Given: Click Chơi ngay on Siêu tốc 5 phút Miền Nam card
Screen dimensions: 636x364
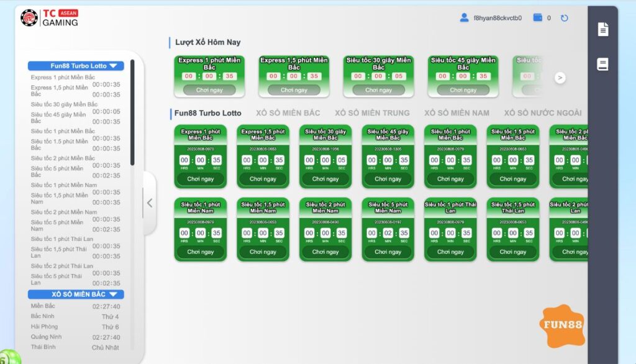Looking at the screenshot, I should tap(388, 252).
